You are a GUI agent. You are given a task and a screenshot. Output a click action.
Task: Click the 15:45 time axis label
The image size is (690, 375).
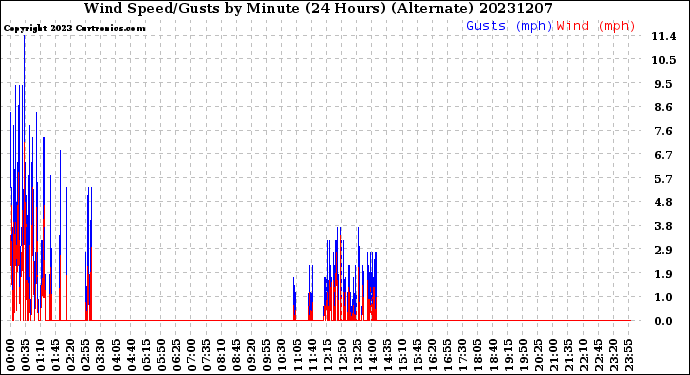point(417,355)
